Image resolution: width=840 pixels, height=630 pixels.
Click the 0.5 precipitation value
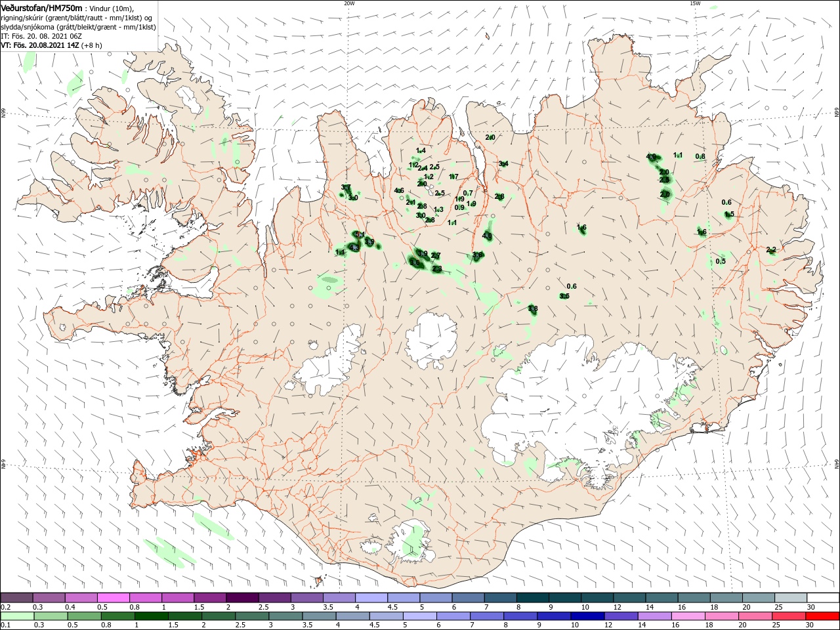pos(721,262)
